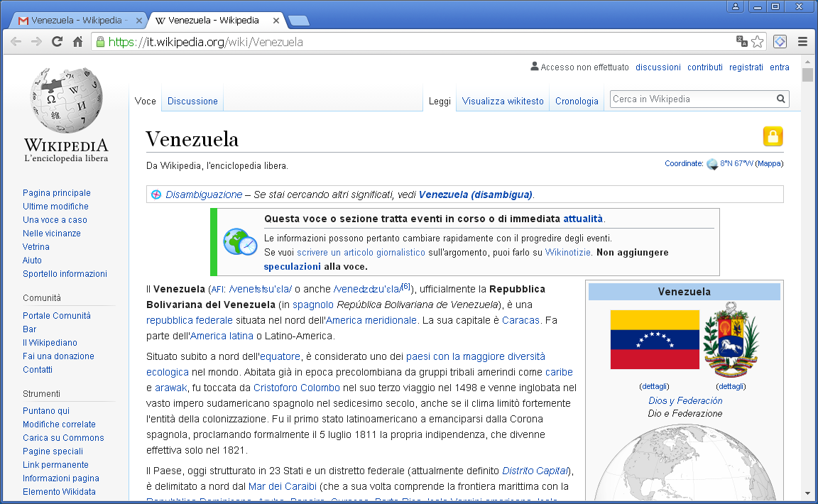Click the Caracas link

point(520,320)
